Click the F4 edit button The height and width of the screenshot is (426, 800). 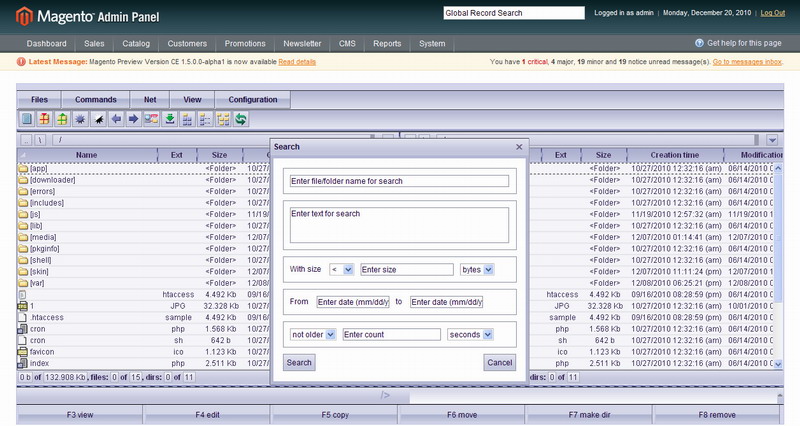[x=207, y=415]
